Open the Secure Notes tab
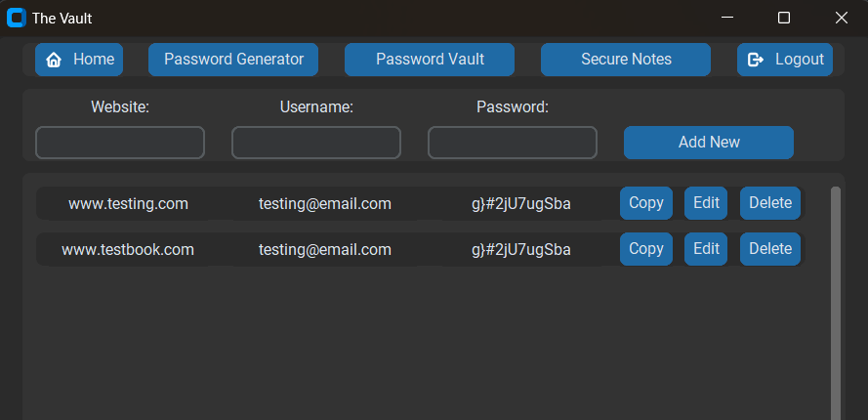This screenshot has height=420, width=868. coord(626,60)
